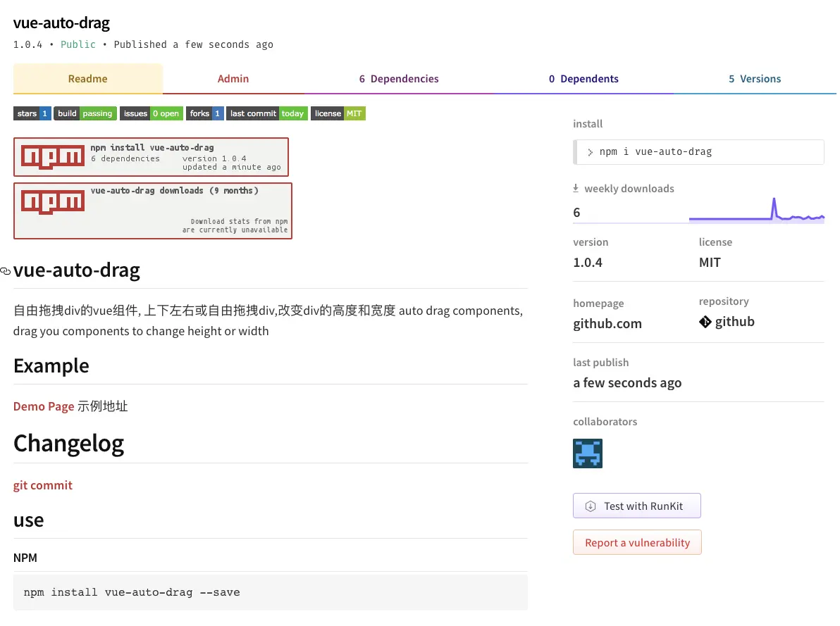Open the collaborator avatar
The height and width of the screenshot is (626, 840).
pyautogui.click(x=588, y=453)
